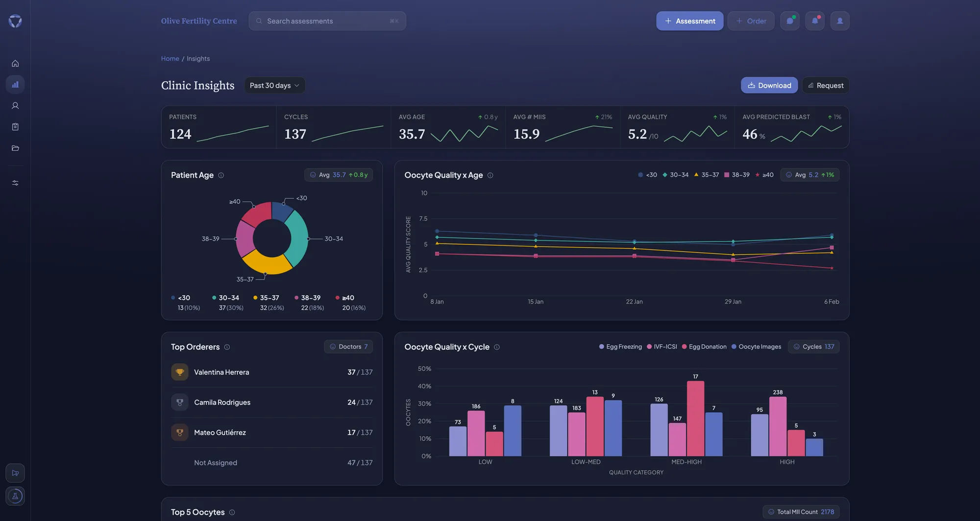Toggle 35–37 series in Quality x Age legend
Viewport: 980px width, 521px height.
(x=706, y=175)
